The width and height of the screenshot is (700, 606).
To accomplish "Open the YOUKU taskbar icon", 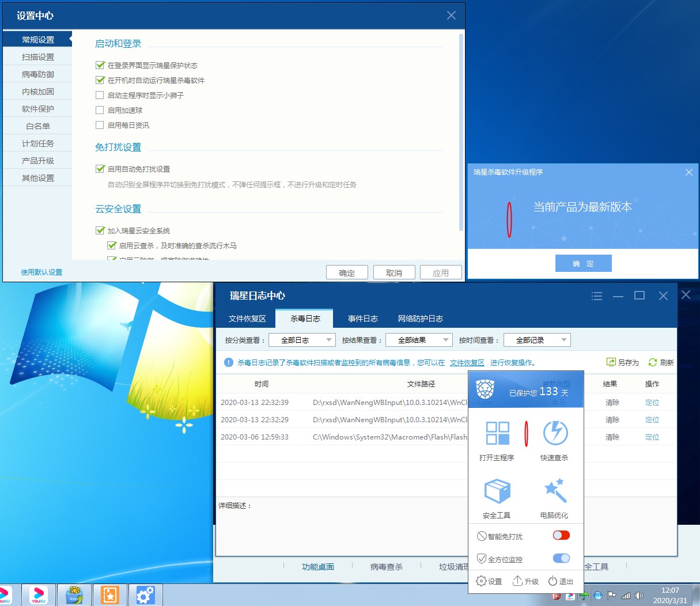I will tap(39, 594).
